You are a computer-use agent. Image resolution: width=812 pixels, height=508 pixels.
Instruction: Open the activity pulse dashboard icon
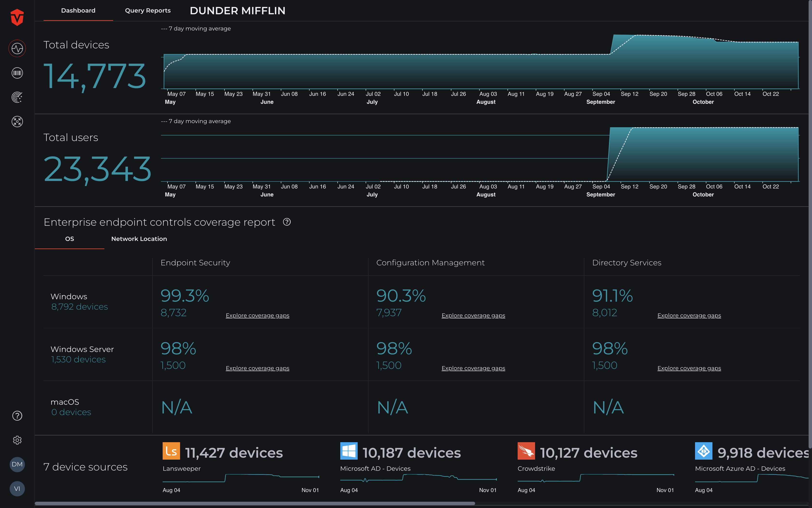17,48
